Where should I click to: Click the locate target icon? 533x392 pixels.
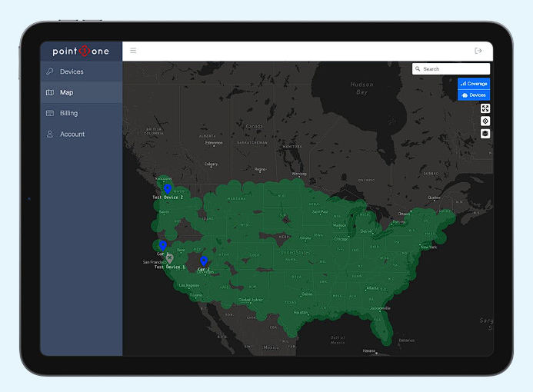click(x=485, y=121)
